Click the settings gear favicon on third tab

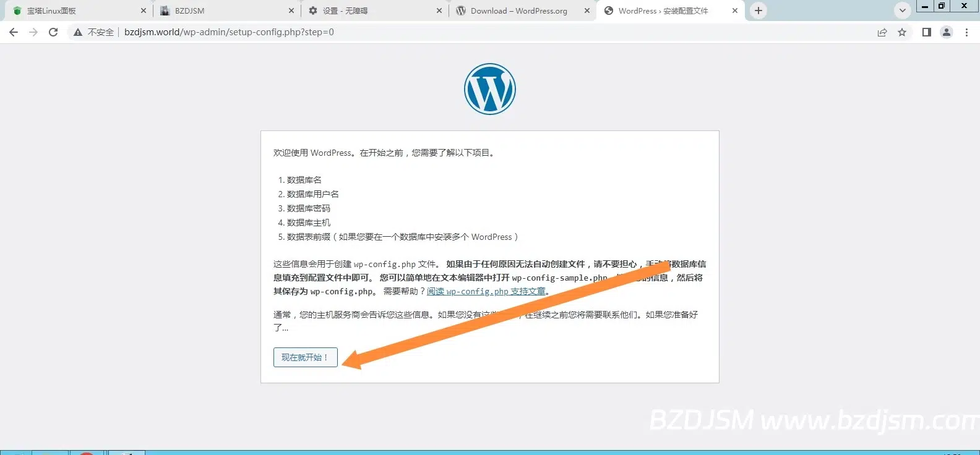pos(313,11)
